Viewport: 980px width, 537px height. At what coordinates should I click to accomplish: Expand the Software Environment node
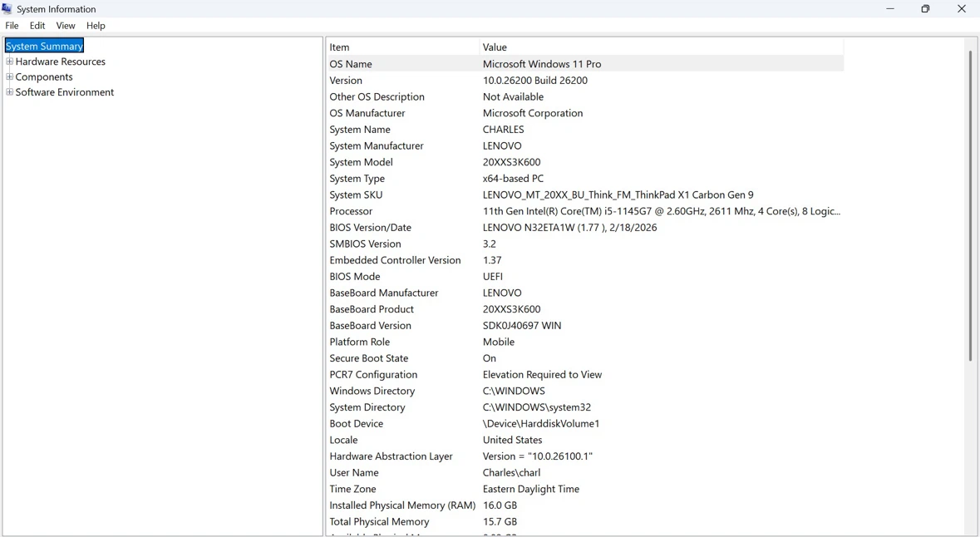[9, 92]
